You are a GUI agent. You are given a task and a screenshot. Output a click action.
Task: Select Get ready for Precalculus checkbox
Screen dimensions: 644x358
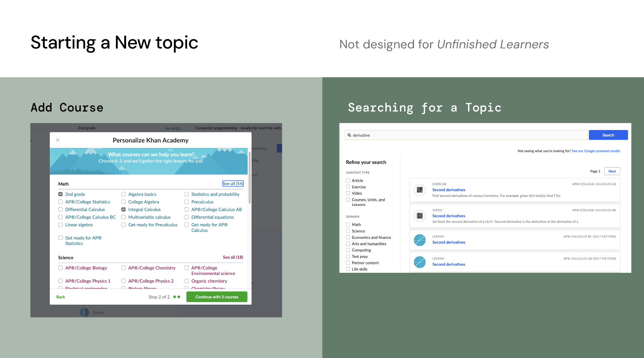(123, 225)
